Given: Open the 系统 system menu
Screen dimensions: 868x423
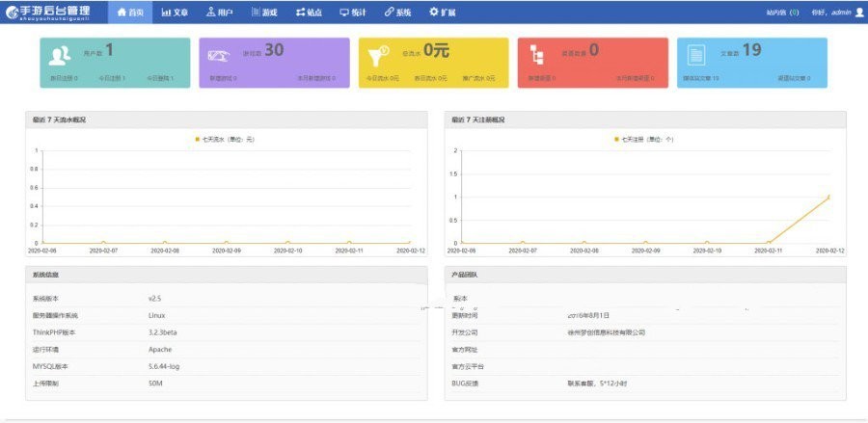Looking at the screenshot, I should 397,13.
